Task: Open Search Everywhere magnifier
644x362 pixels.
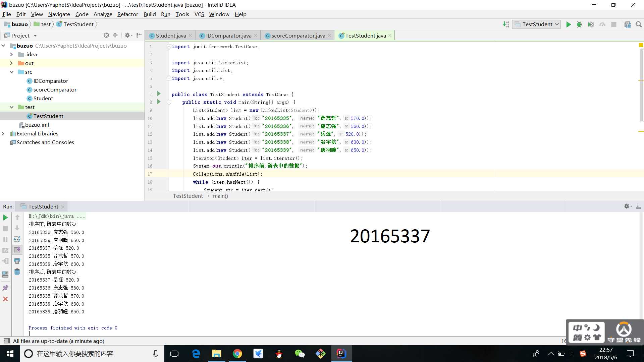Action: pyautogui.click(x=639, y=24)
